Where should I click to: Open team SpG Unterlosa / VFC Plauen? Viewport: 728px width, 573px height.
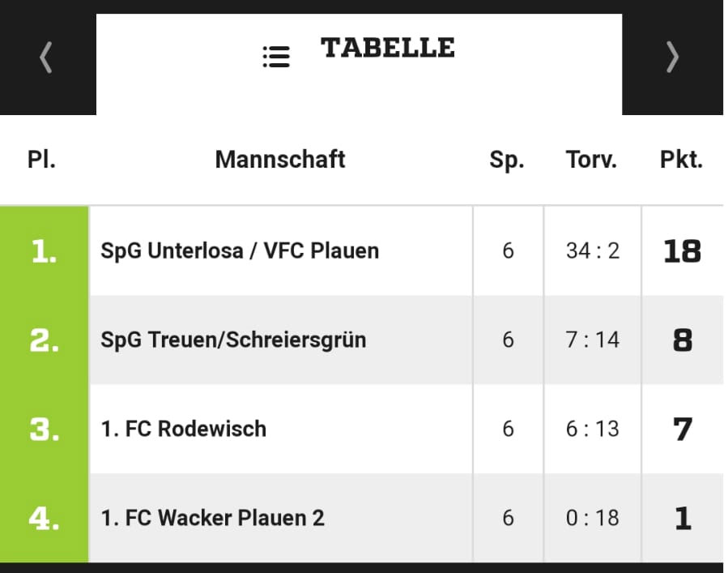click(x=240, y=251)
